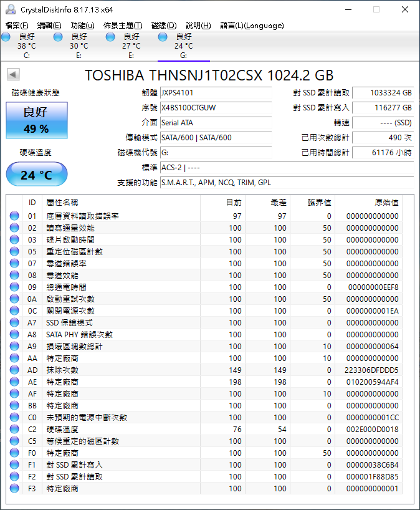Click the status icon of row 08 尋道效能

(x=14, y=275)
